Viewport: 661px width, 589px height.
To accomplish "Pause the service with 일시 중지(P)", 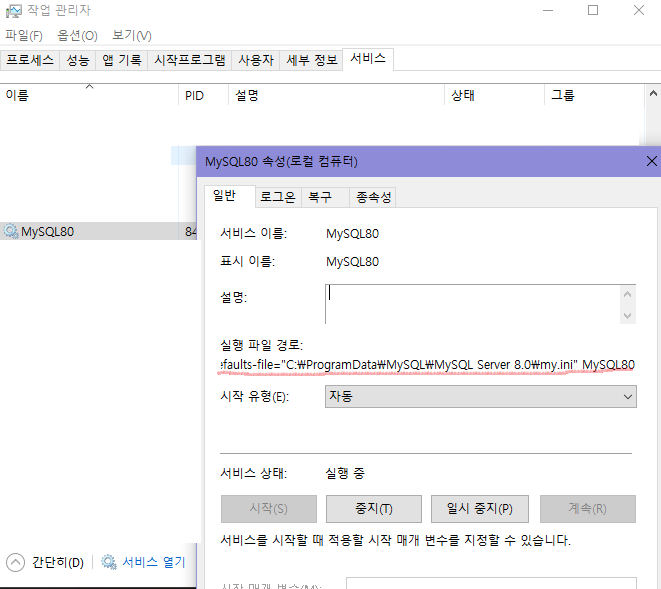I will (480, 509).
